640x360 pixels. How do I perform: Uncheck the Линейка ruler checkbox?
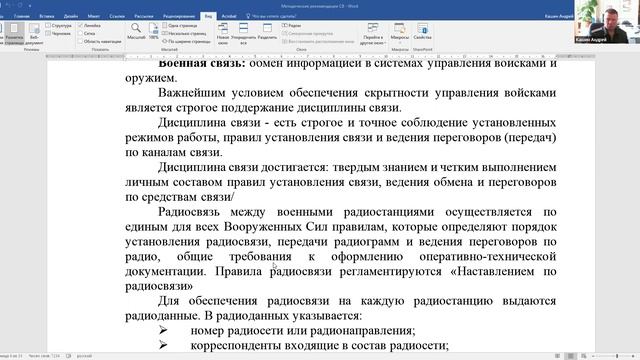click(80, 25)
